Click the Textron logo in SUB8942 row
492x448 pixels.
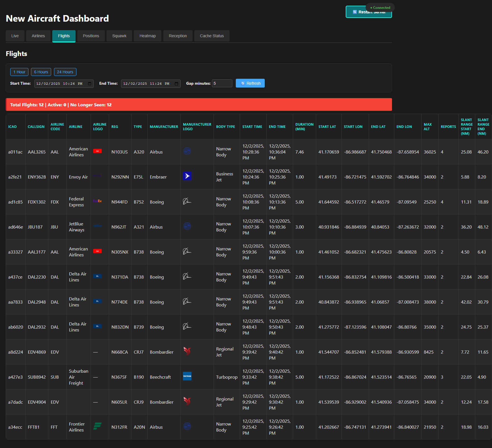(187, 376)
